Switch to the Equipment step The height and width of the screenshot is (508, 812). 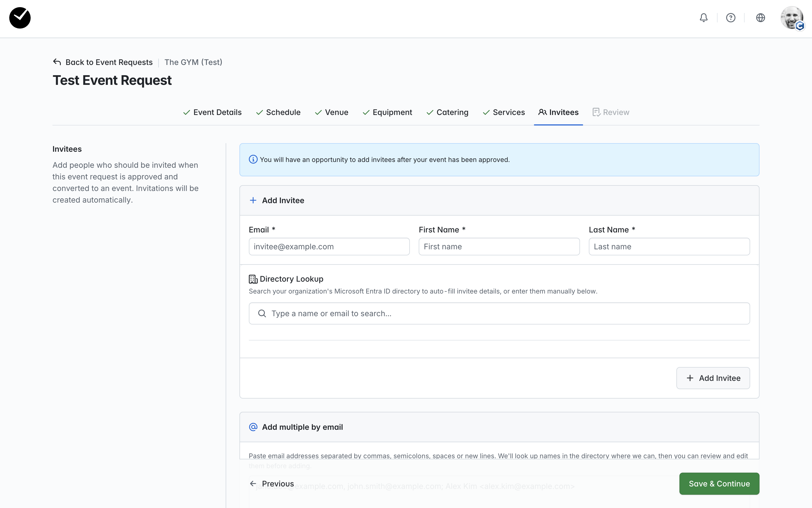(387, 112)
